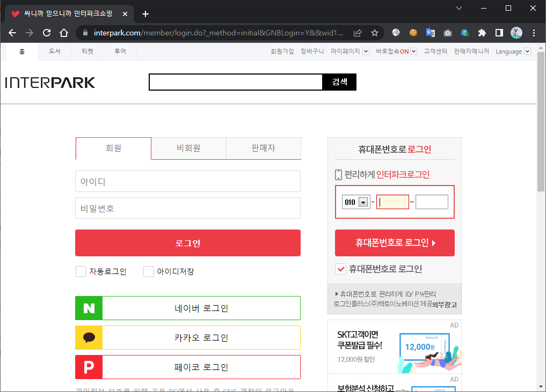546x392 pixels.
Task: Close the Interpark shopping tab
Action: click(125, 14)
